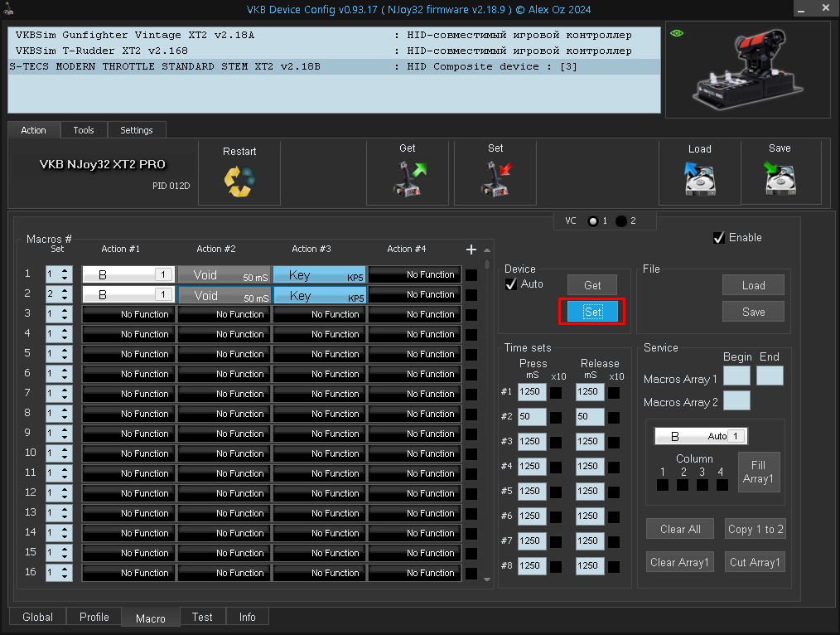The image size is (840, 635).
Task: Click the Fill Array1 button
Action: [x=758, y=472]
